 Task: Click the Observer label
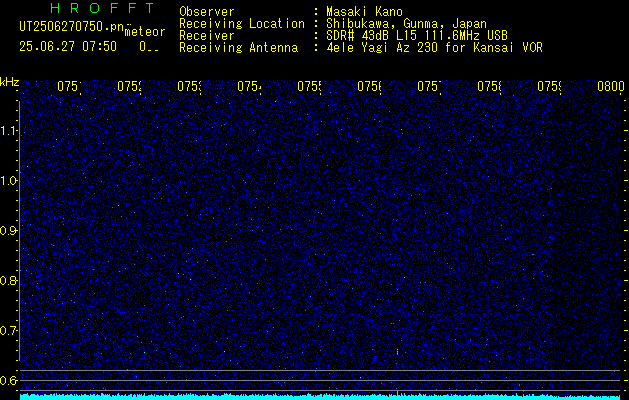coord(207,11)
